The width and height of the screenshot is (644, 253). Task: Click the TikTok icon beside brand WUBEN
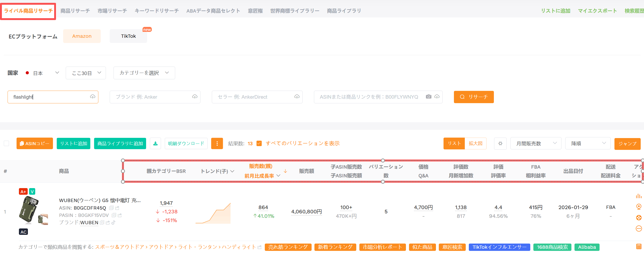113,222
